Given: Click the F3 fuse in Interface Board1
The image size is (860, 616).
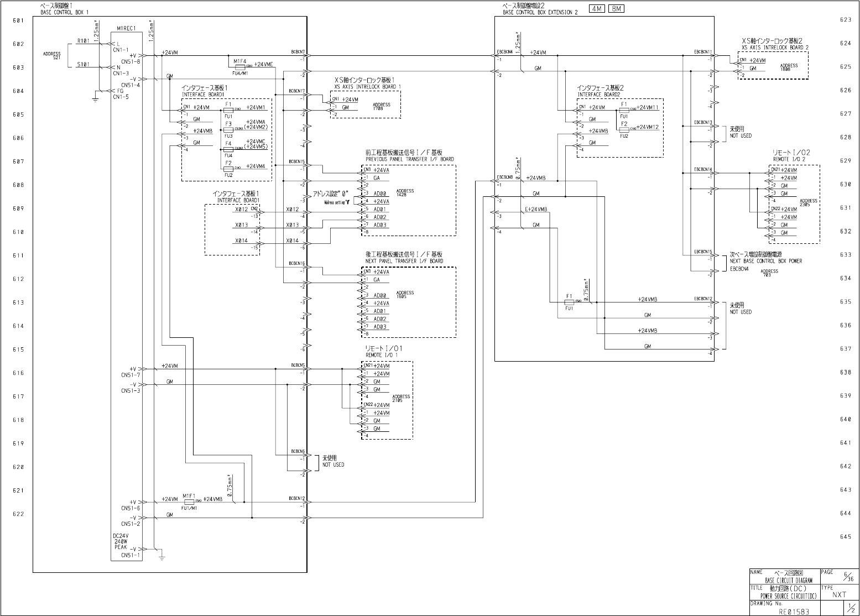Looking at the screenshot, I should (228, 129).
